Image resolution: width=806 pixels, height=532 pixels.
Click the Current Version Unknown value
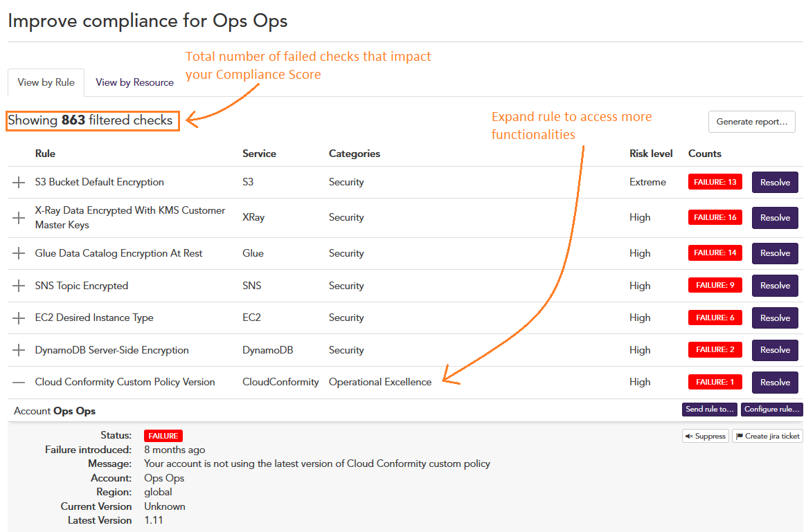[x=165, y=506]
